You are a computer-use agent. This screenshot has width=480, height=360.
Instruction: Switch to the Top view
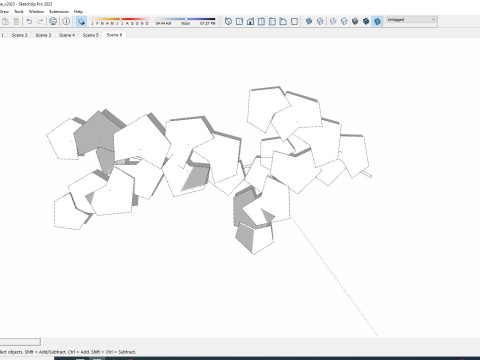(239, 22)
